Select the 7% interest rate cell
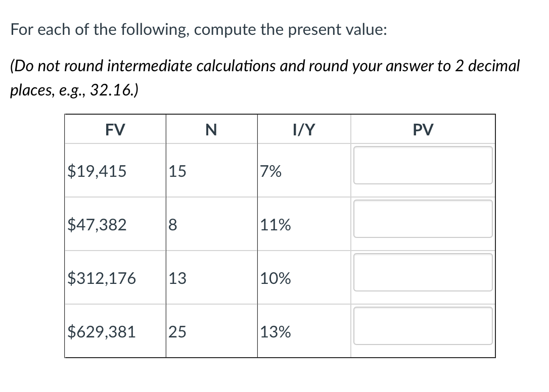This screenshot has height=392, width=549. [x=270, y=172]
